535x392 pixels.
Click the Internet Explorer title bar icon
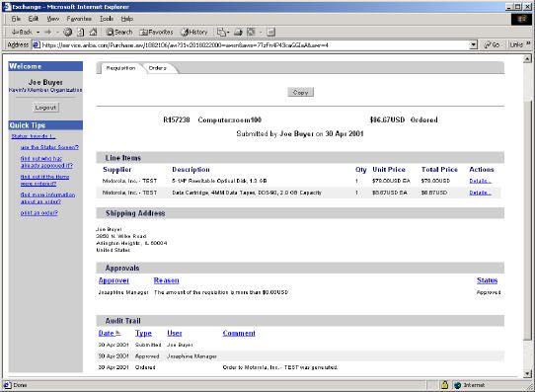pyautogui.click(x=7, y=7)
